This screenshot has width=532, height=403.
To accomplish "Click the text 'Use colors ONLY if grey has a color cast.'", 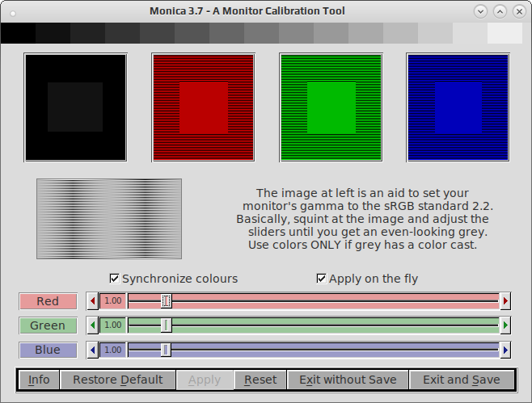I will [363, 245].
